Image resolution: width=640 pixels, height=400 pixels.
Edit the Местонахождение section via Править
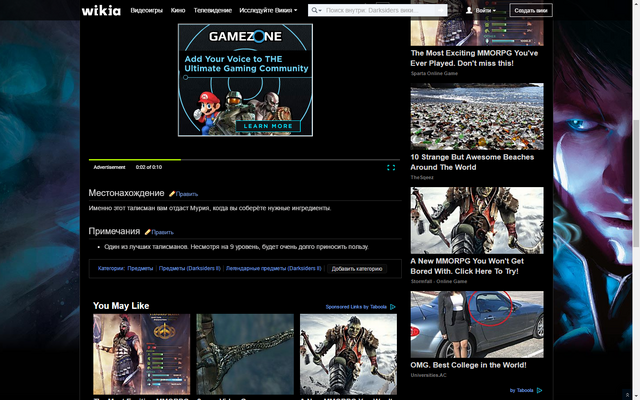point(187,194)
